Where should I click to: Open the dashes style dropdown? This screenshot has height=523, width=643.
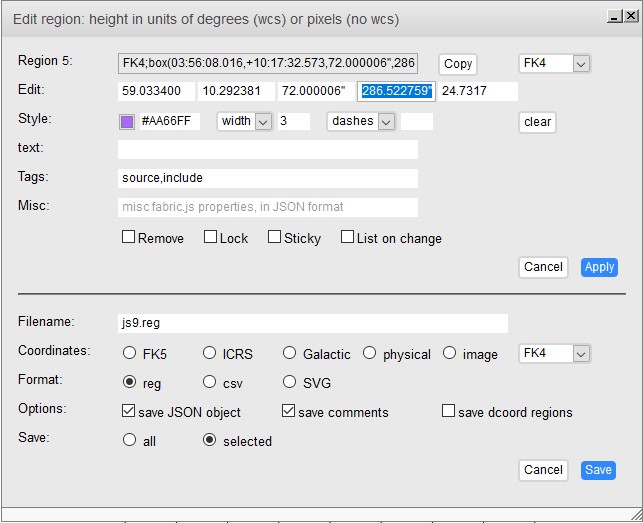(361, 121)
